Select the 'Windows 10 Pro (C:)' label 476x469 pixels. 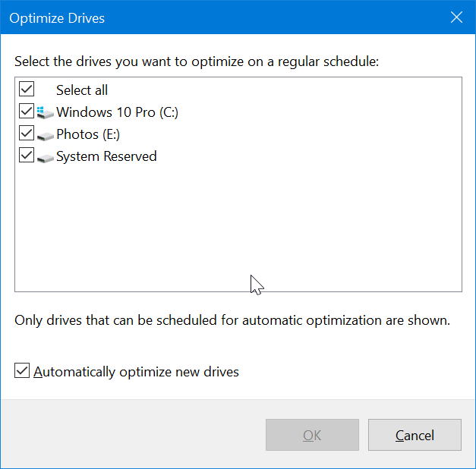tap(117, 112)
